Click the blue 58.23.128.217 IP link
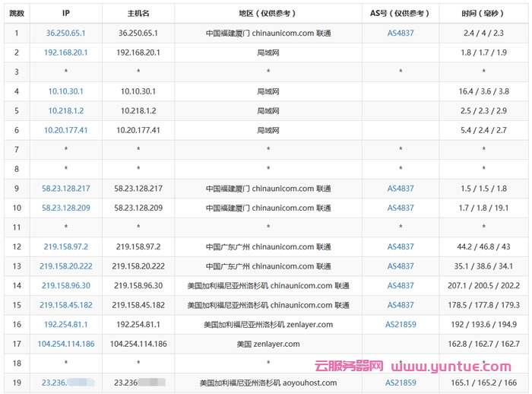Screen dimensions: 532x394 (x=65, y=189)
